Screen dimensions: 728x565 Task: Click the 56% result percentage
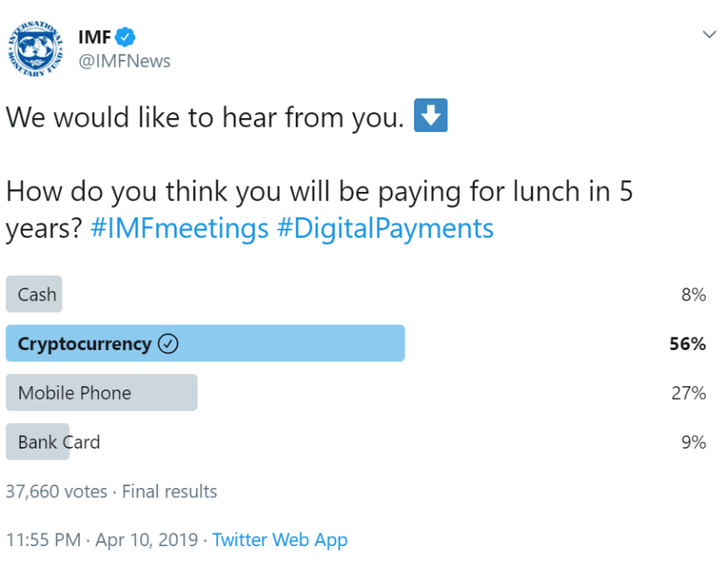pos(687,344)
